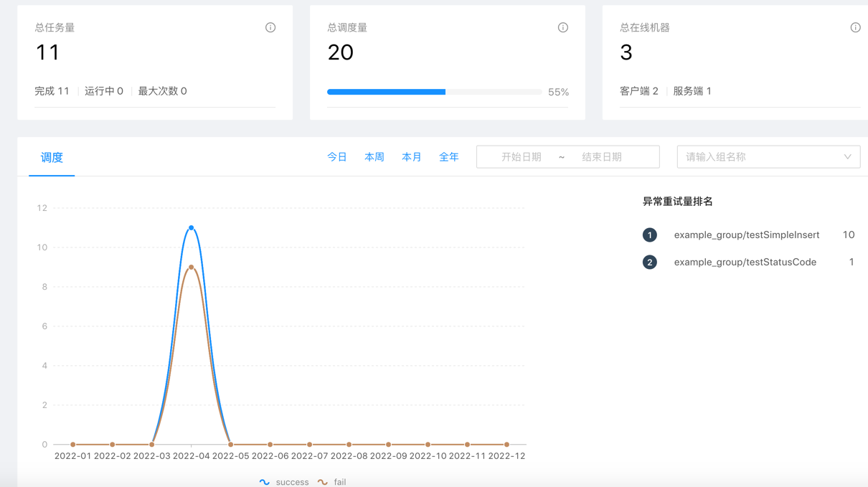Click the 开始日期 date field

522,157
